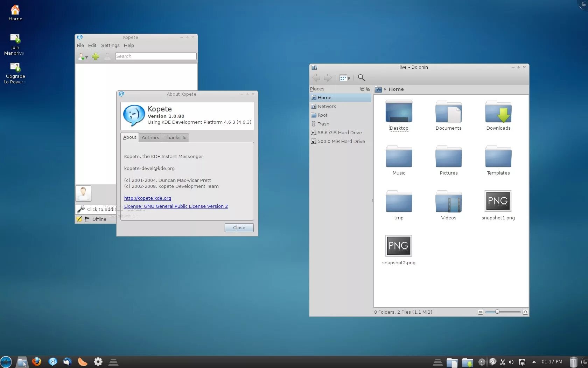Switch to the Thanks To tab
Screen dimensions: 588x368
click(x=175, y=138)
